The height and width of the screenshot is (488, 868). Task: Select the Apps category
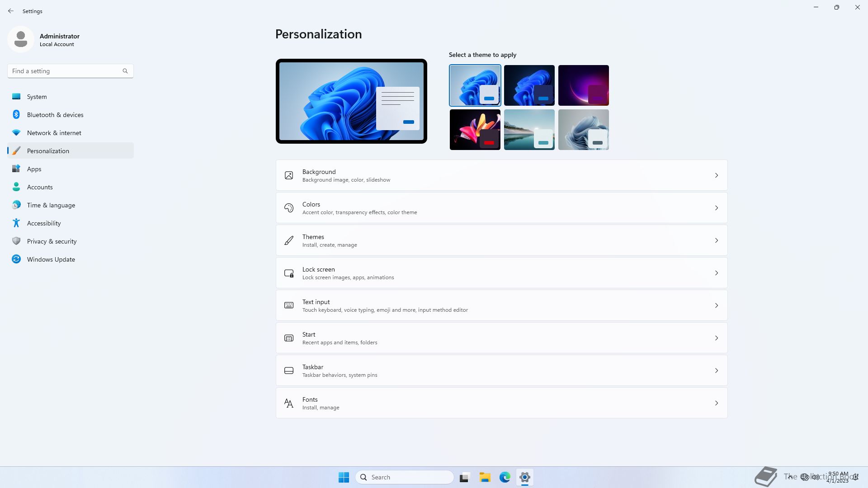coord(71,169)
